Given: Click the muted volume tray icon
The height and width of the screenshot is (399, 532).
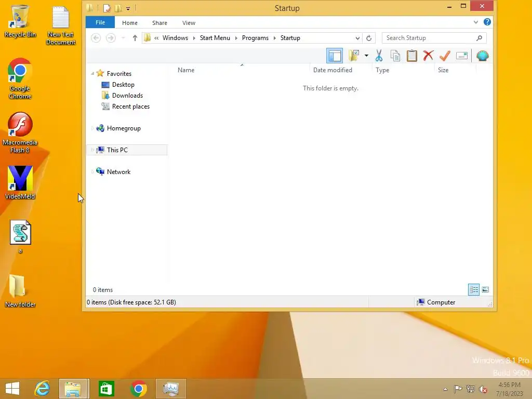Looking at the screenshot, I should point(483,389).
